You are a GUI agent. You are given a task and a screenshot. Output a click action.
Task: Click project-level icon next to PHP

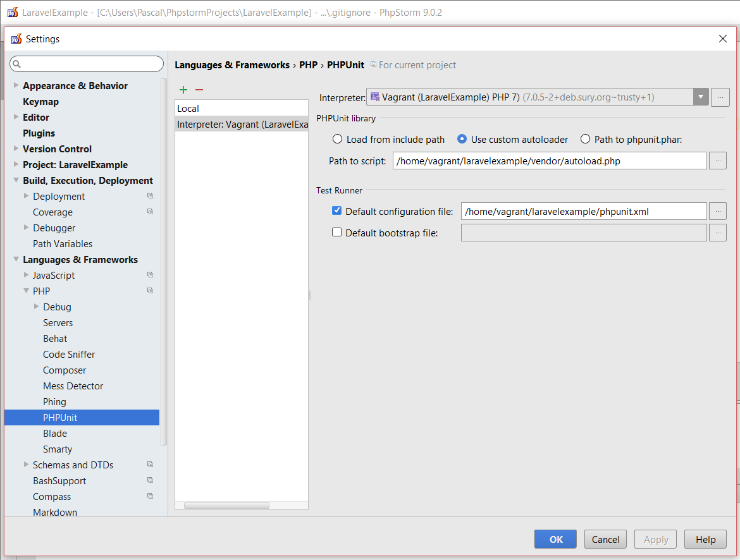click(x=150, y=291)
